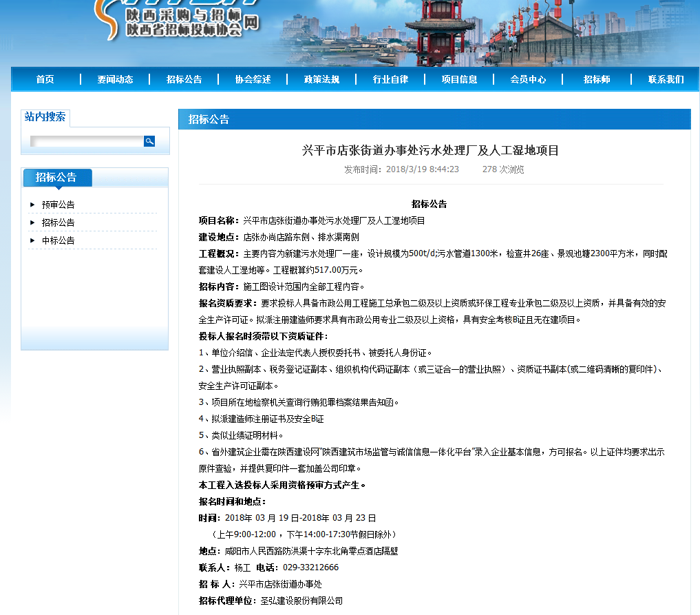This screenshot has width=700, height=615.
Task: Open the 预审公告 sidebar link
Action: (x=59, y=205)
